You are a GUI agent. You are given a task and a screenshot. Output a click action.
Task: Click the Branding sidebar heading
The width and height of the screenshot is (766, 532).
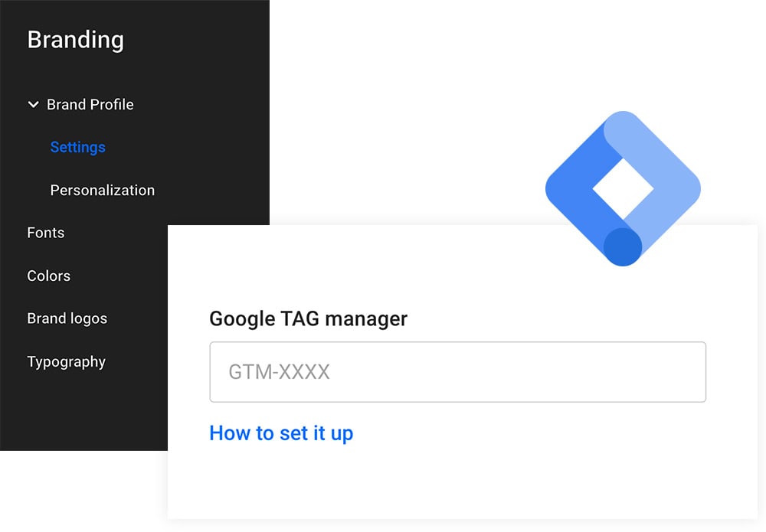click(x=75, y=40)
